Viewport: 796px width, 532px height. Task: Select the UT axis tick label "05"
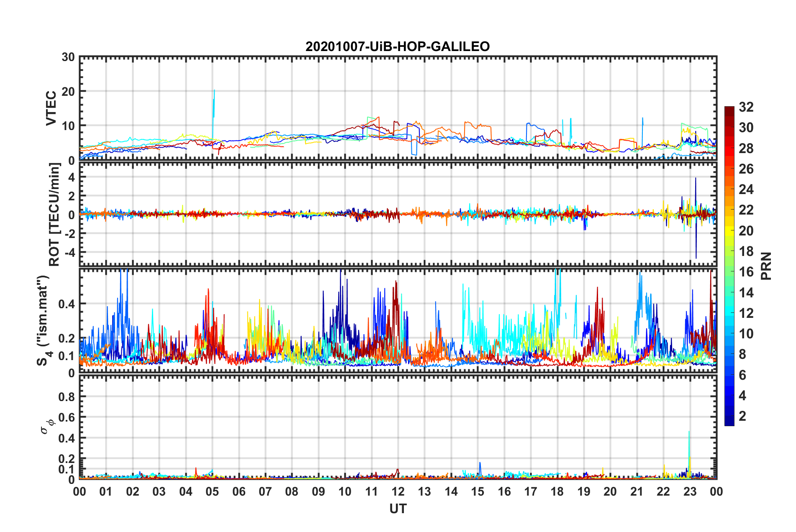[x=212, y=492]
